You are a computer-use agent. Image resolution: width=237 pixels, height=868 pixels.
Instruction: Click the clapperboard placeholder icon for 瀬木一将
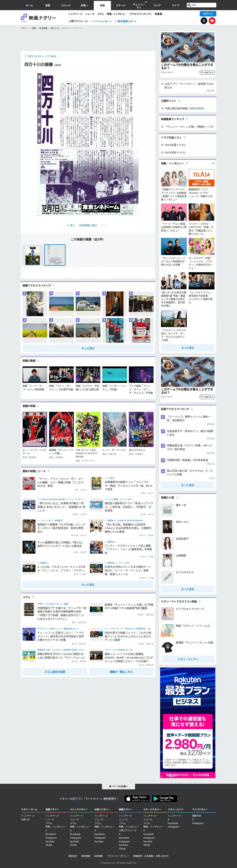(x=167, y=510)
